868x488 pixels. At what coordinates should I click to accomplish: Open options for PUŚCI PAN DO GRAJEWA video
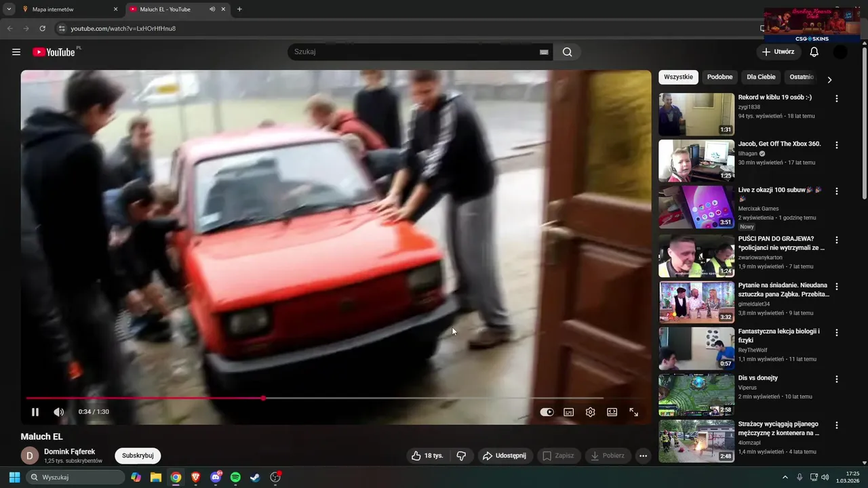[836, 240]
